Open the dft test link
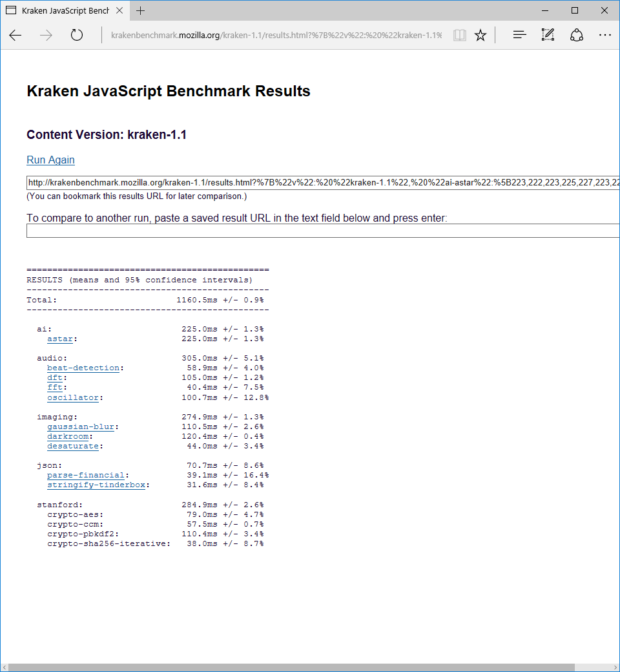Image resolution: width=620 pixels, height=672 pixels. [55, 377]
